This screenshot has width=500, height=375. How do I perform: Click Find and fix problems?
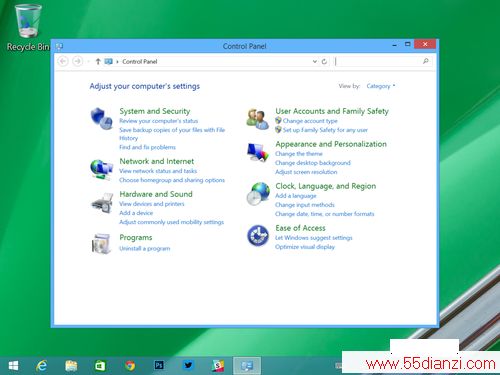[147, 147]
